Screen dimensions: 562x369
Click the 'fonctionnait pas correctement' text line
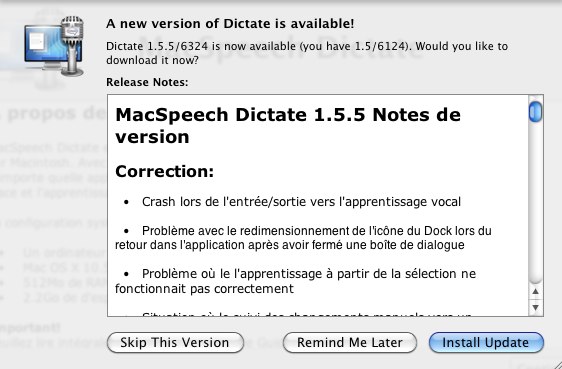click(x=204, y=289)
